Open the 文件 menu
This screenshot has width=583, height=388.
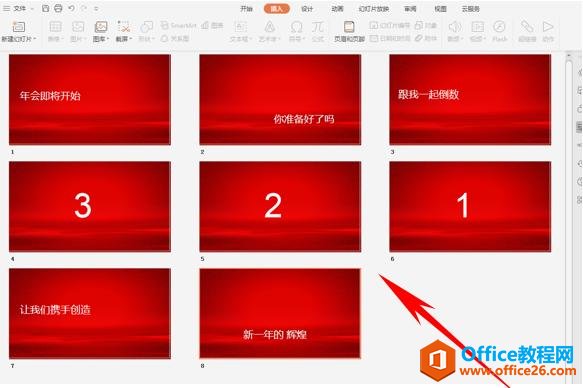point(20,8)
